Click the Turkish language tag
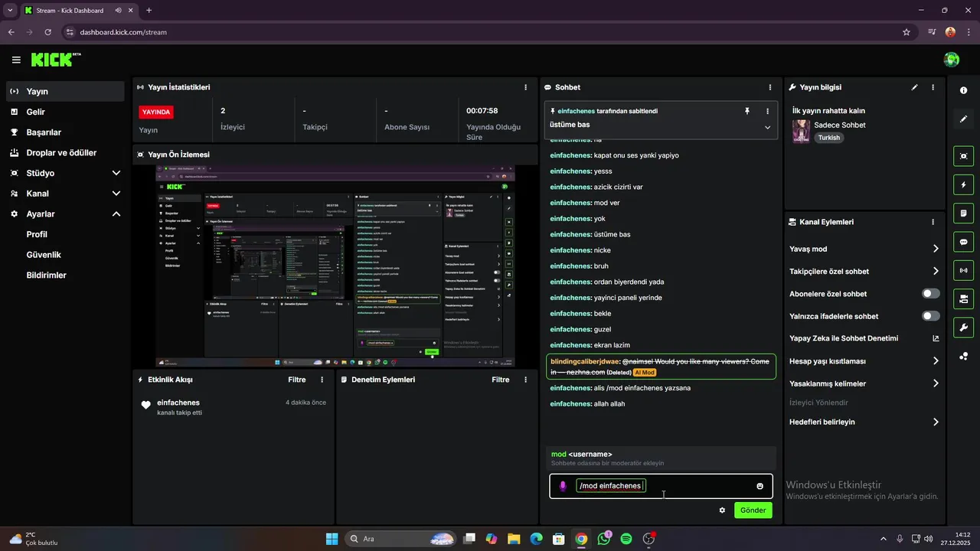Screen dimensions: 980x551 coord(828,138)
